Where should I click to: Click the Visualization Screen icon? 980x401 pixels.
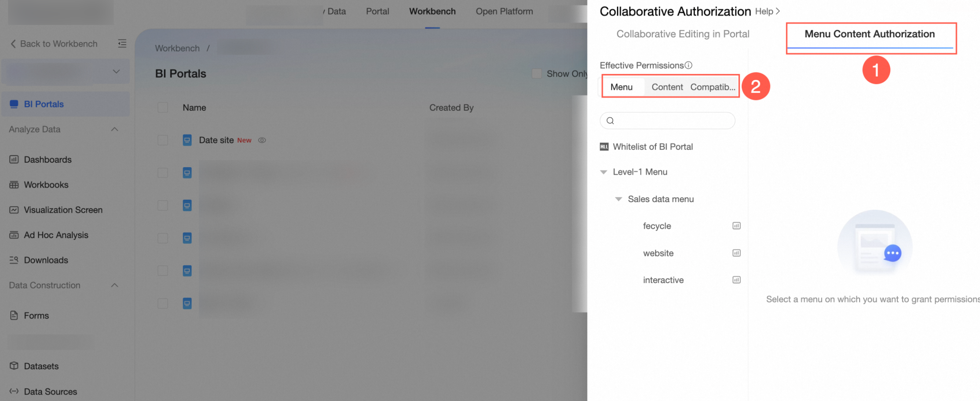14,210
